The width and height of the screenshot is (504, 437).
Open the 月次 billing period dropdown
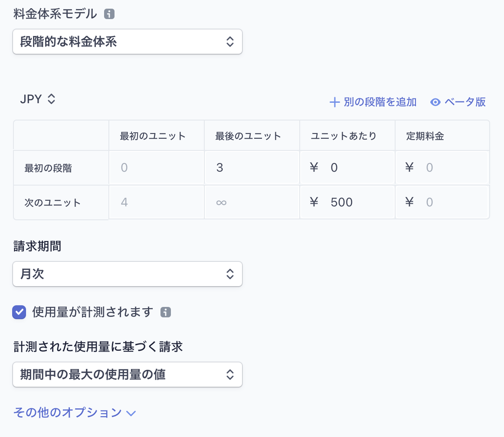[128, 274]
